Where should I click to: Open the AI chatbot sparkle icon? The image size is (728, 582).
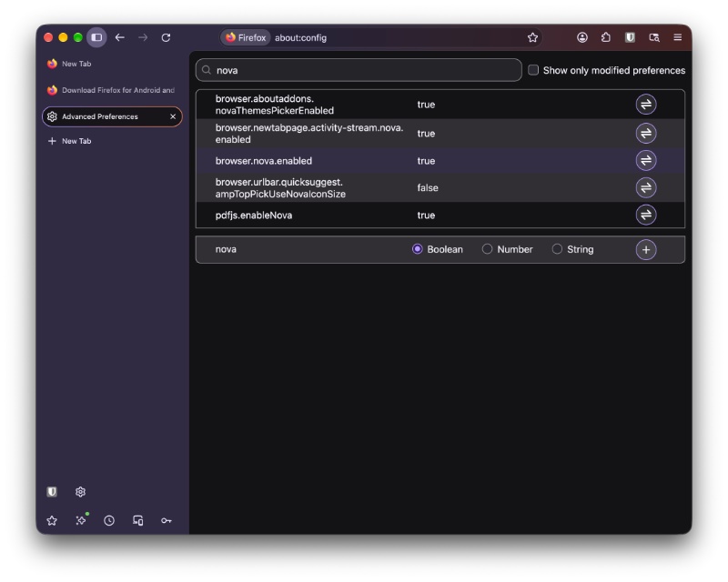[x=81, y=521]
